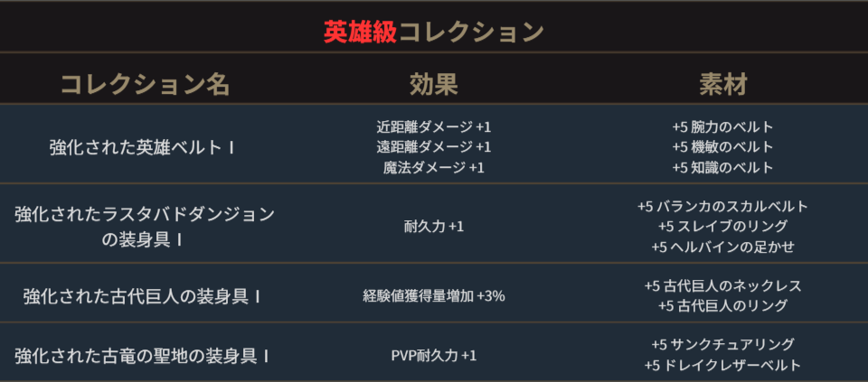Select the +5 古代巨人のネックレス material
This screenshot has height=382, width=868.
tap(722, 285)
